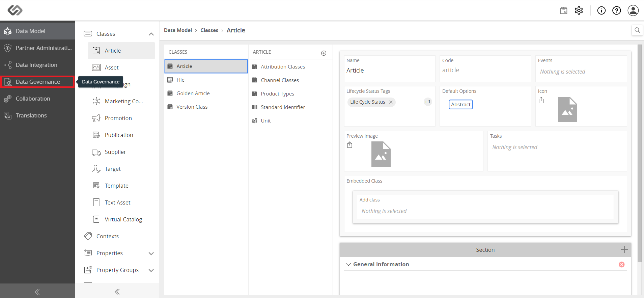Viewport: 644px width, 298px height.
Task: Edit the Name field containing Article
Action: [390, 70]
